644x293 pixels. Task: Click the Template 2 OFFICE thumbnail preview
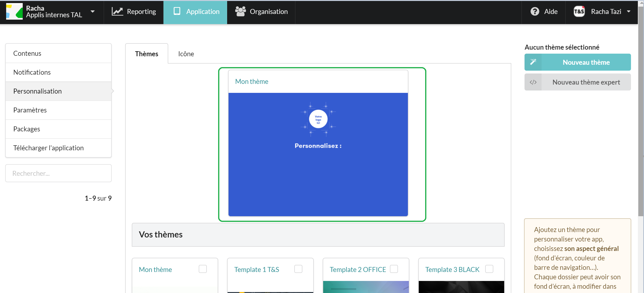click(x=366, y=287)
